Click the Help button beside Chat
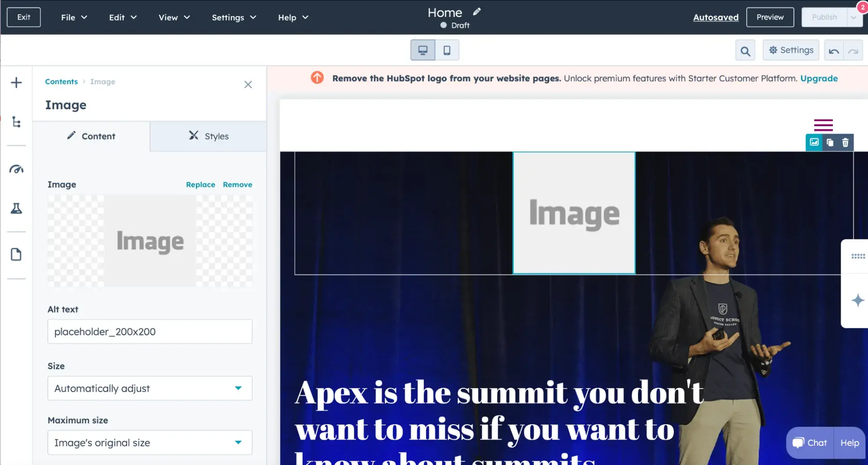The image size is (868, 465). (x=850, y=443)
